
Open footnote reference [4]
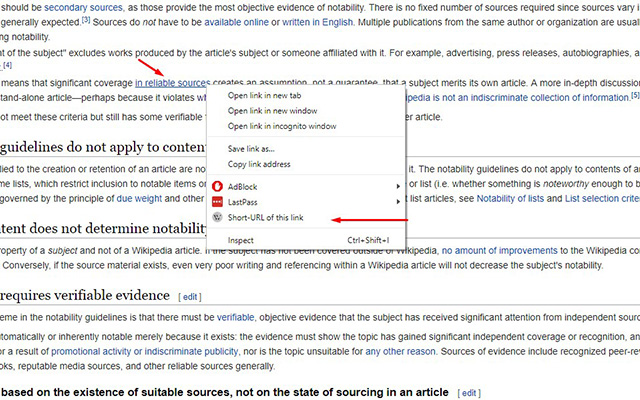[x=7, y=65]
